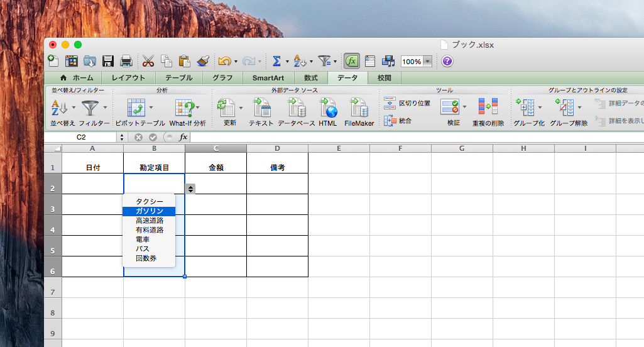This screenshot has width=644, height=347.
Task: Click the Redo arrow icon
Action: coord(248,61)
